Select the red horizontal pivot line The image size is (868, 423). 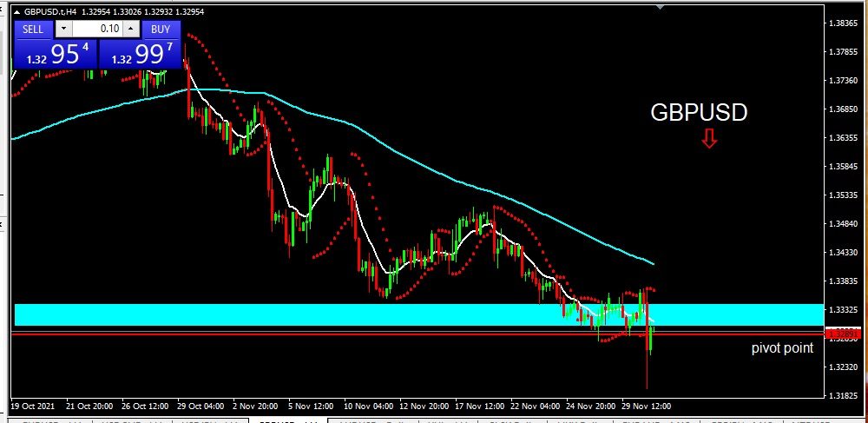coord(418,334)
